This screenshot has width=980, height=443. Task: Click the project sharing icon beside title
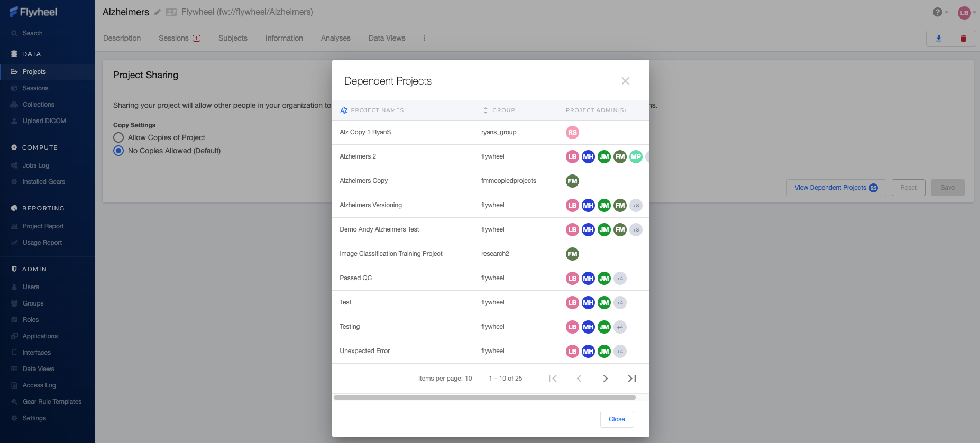(x=171, y=12)
